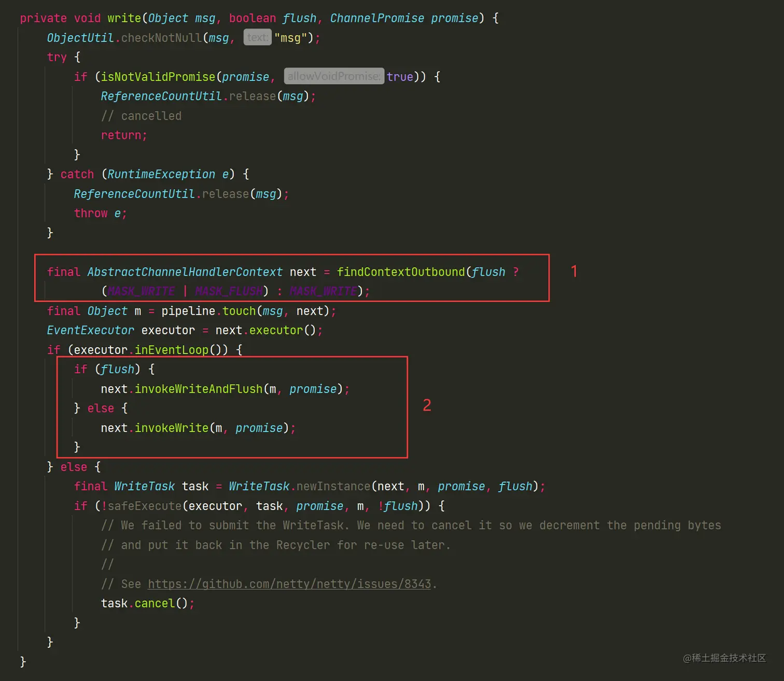Click the "msg" string literal
The height and width of the screenshot is (681, 784).
pos(290,38)
